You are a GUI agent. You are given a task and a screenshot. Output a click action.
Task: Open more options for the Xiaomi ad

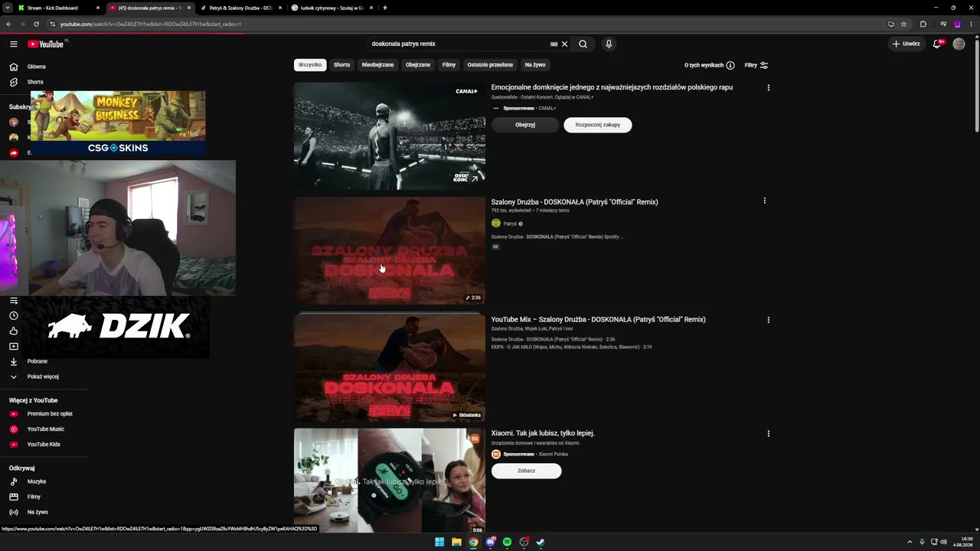coord(768,433)
